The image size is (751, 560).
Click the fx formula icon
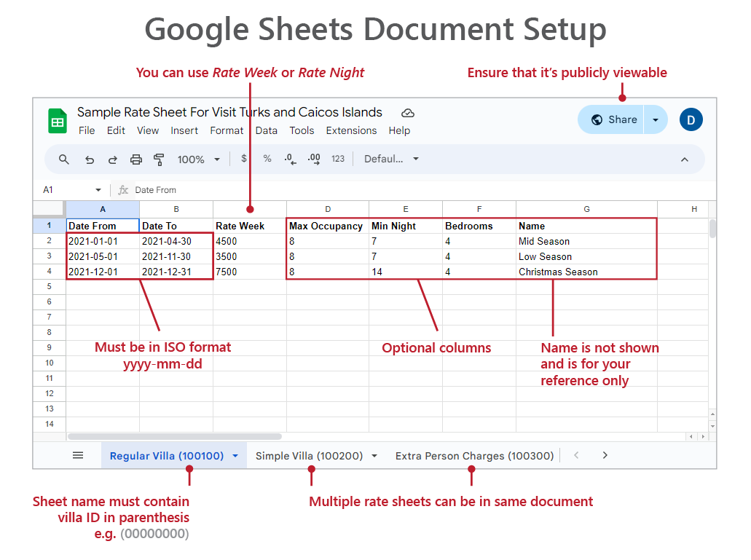123,190
